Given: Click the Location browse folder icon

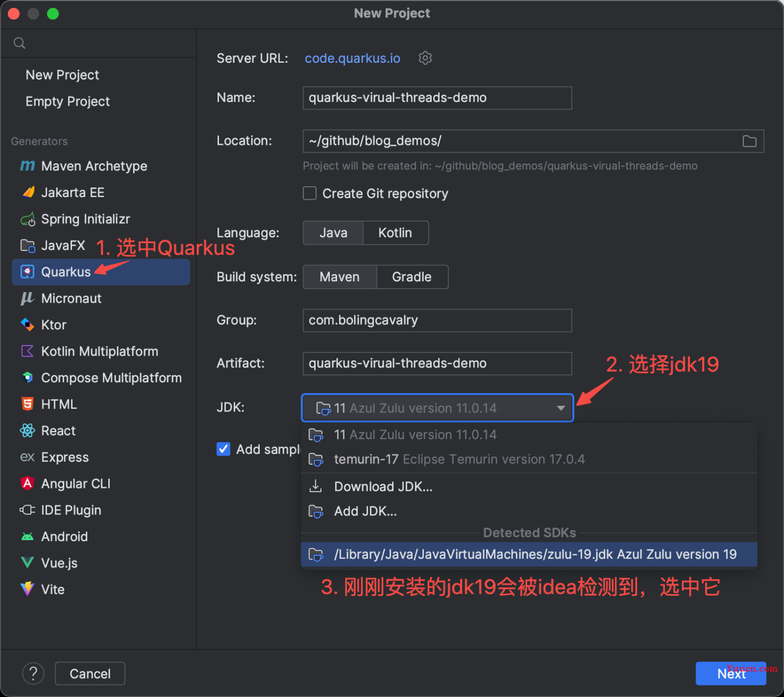Looking at the screenshot, I should click(x=750, y=141).
